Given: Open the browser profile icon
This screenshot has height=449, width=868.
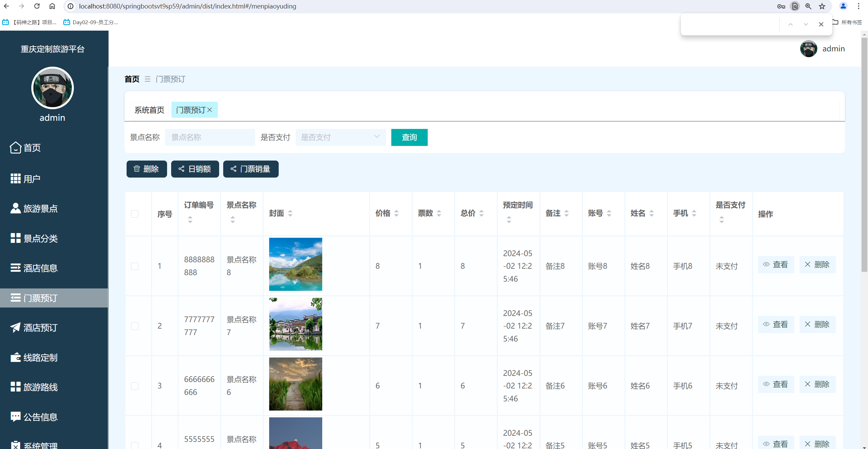Looking at the screenshot, I should click(x=843, y=6).
